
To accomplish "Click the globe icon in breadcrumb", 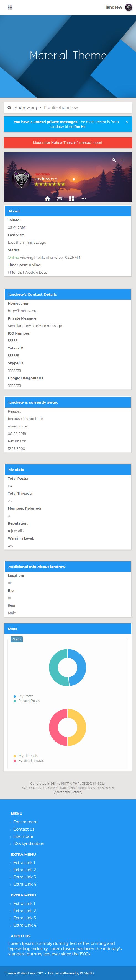I will 9,108.
